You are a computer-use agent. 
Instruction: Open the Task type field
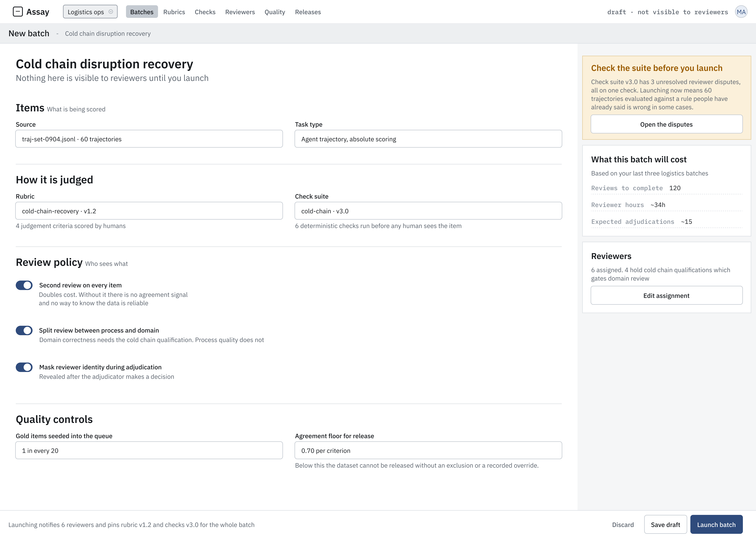428,139
